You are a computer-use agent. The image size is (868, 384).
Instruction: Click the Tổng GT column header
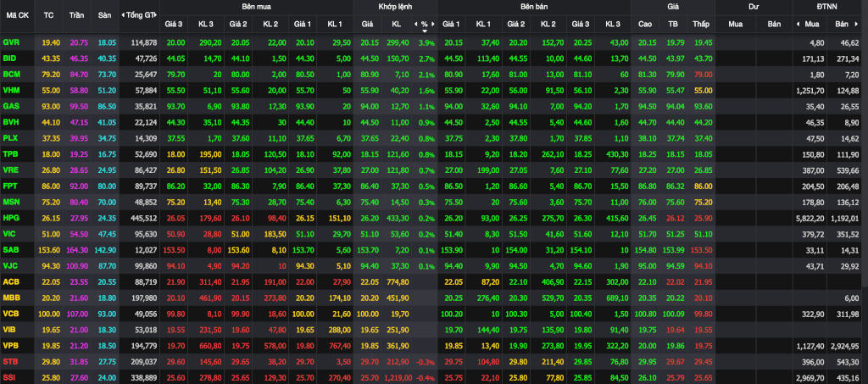139,15
